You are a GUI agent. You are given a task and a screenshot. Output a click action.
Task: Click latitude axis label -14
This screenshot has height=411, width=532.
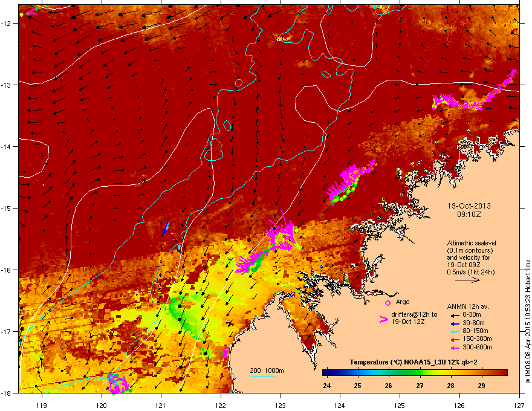point(6,147)
